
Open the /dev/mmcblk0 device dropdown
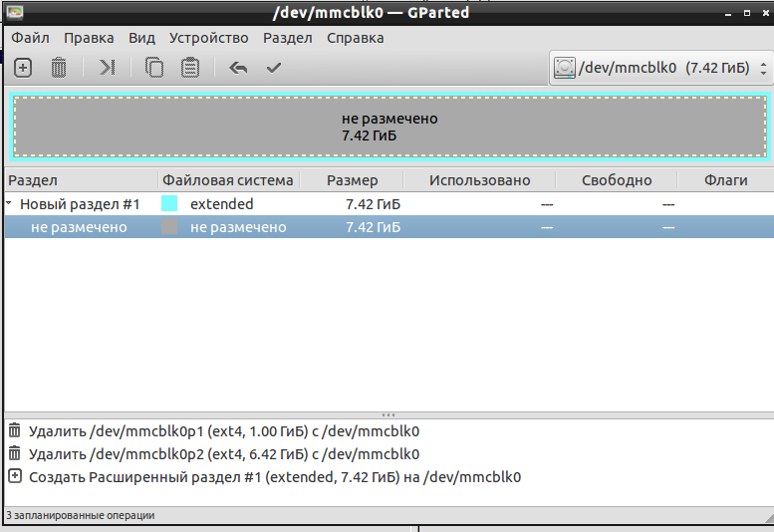coord(660,68)
